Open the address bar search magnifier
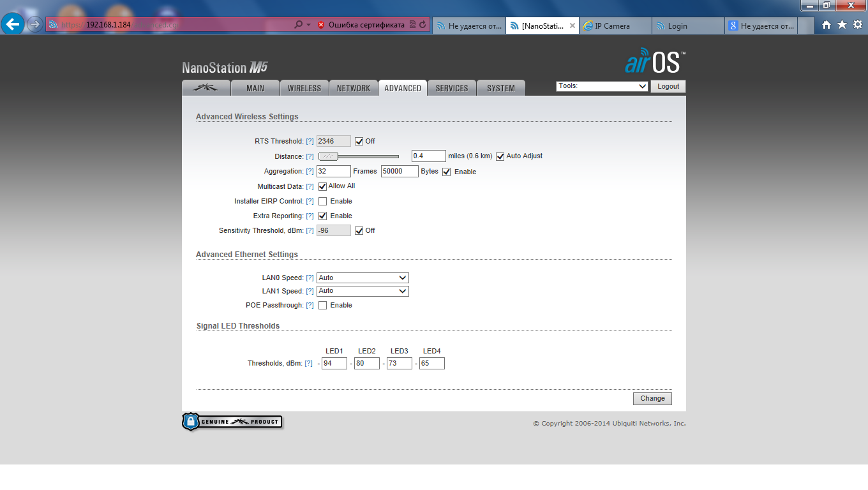The width and height of the screenshot is (868, 490). coord(298,25)
